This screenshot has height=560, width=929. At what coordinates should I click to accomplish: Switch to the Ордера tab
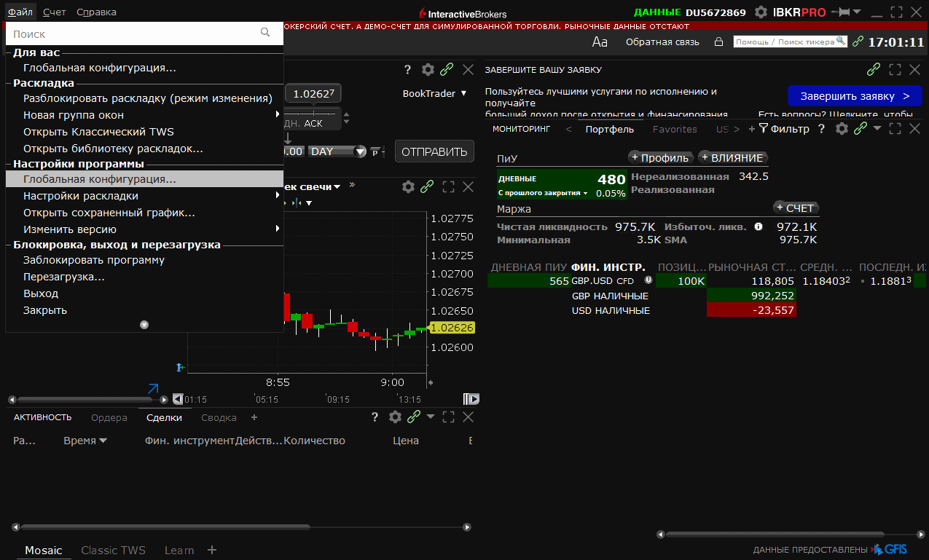click(x=109, y=417)
